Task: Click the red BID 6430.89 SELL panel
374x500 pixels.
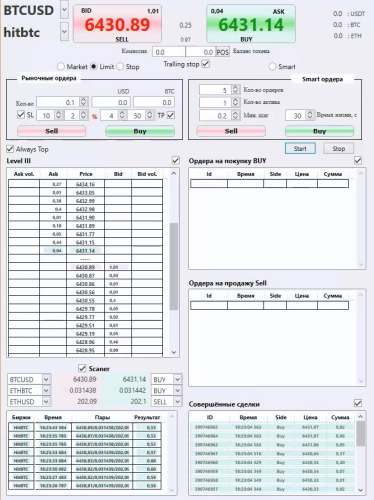Action: click(x=117, y=24)
